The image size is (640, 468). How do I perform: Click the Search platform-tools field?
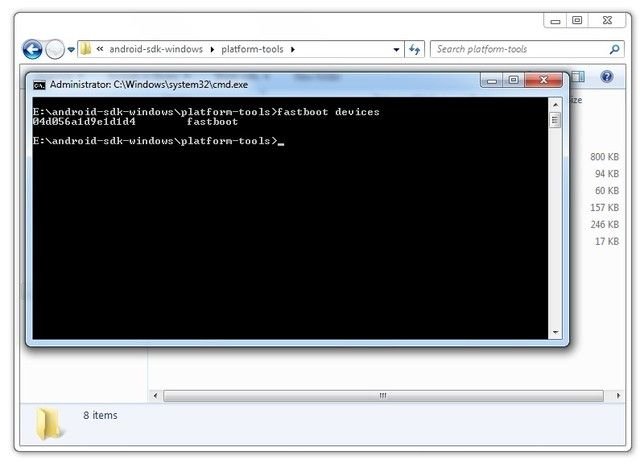527,49
